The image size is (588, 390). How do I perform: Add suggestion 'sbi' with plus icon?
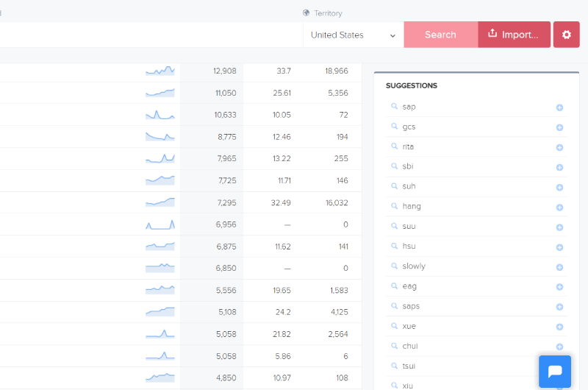(x=559, y=168)
